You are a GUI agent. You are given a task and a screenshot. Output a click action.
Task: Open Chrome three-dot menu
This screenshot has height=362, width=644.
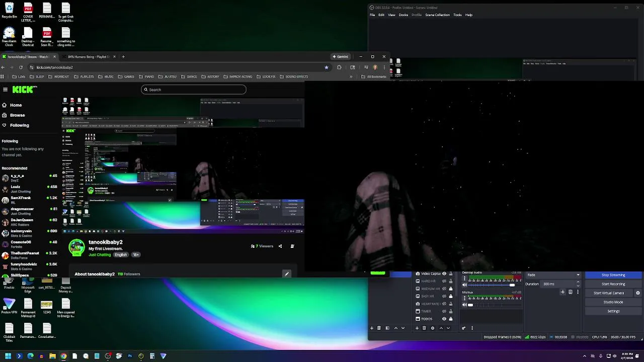click(384, 67)
